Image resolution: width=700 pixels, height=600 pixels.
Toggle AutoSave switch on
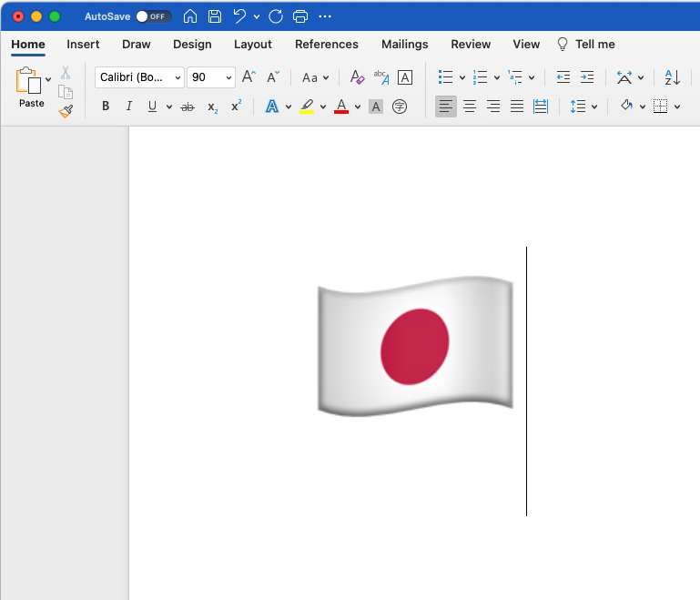point(154,16)
